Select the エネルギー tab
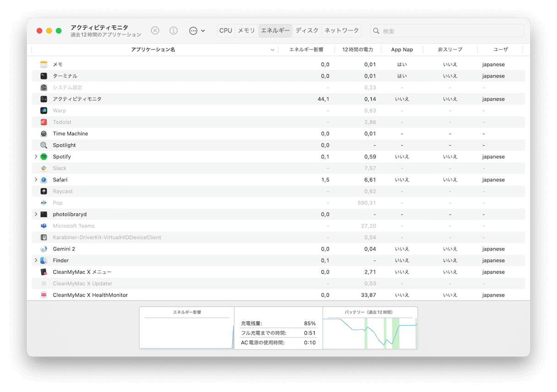Image resolution: width=557 pixels, height=392 pixels. point(275,31)
